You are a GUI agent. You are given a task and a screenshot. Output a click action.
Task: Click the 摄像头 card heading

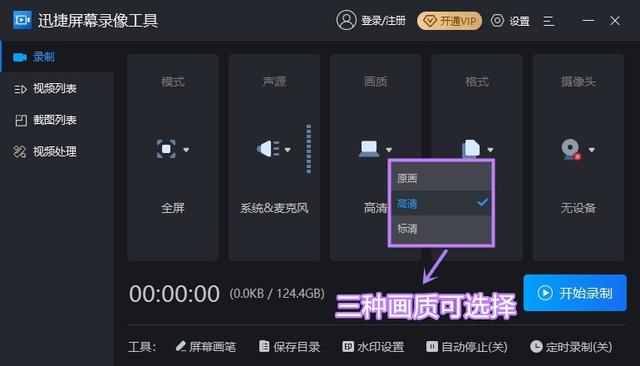(x=578, y=82)
